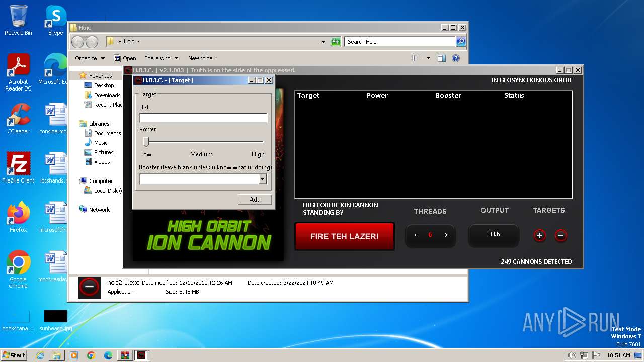Screen dimensions: 644x362
Task: Open Organize menu in Hoic explorer
Action: click(x=90, y=58)
